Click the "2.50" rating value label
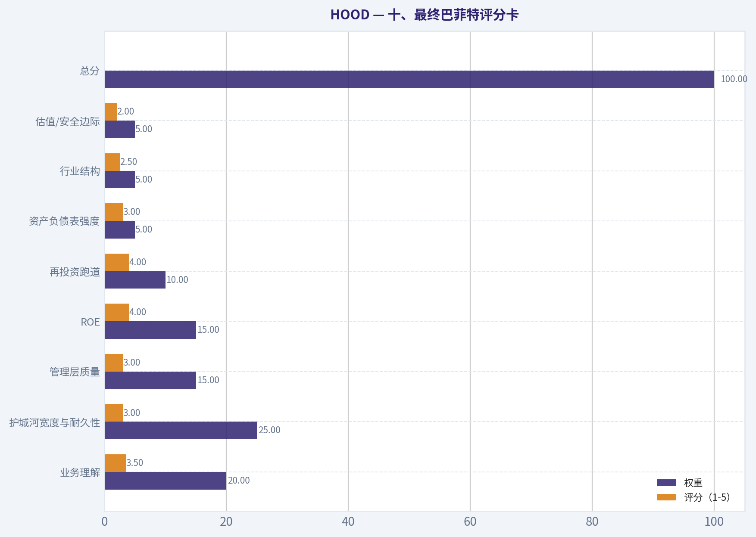This screenshot has width=756, height=537. click(129, 161)
